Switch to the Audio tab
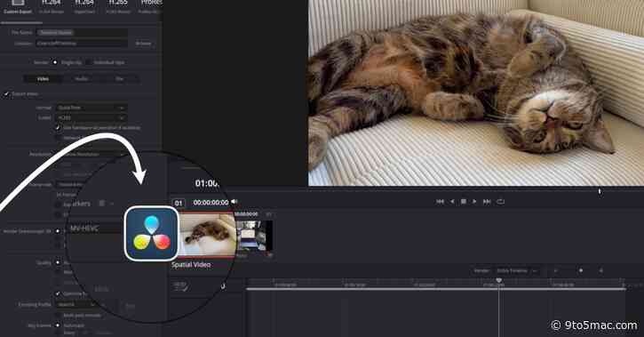The image size is (644, 337). click(x=82, y=79)
